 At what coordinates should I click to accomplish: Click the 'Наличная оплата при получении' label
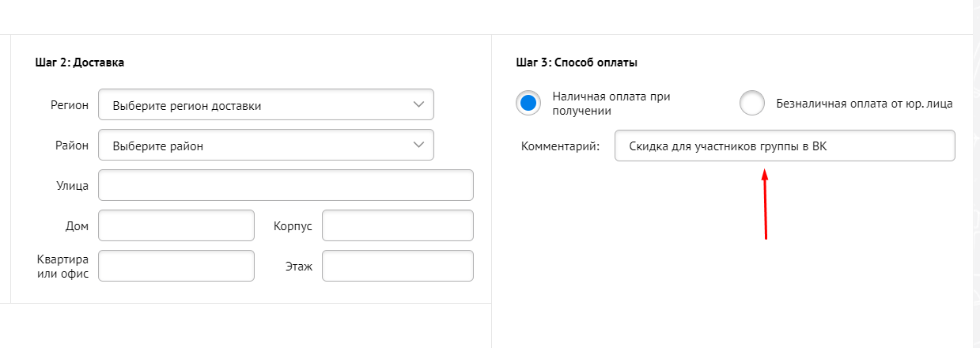(611, 104)
